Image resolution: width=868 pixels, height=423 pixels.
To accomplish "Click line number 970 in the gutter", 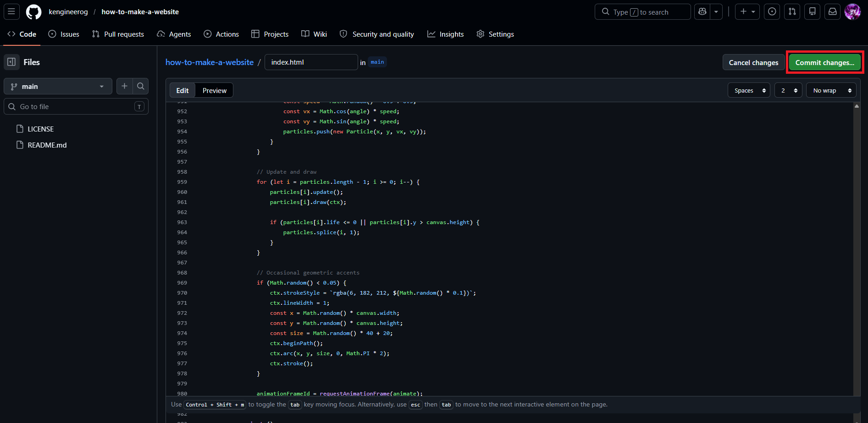I will coord(182,293).
